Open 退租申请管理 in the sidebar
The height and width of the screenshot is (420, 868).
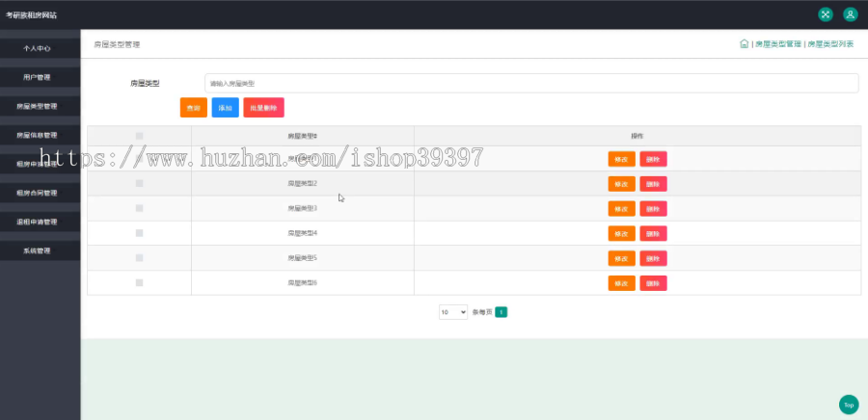40,222
